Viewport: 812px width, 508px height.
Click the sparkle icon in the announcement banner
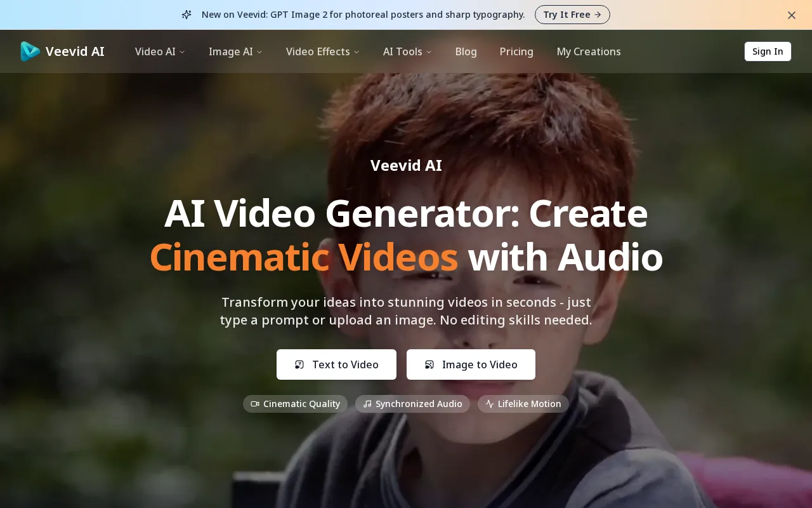click(187, 15)
